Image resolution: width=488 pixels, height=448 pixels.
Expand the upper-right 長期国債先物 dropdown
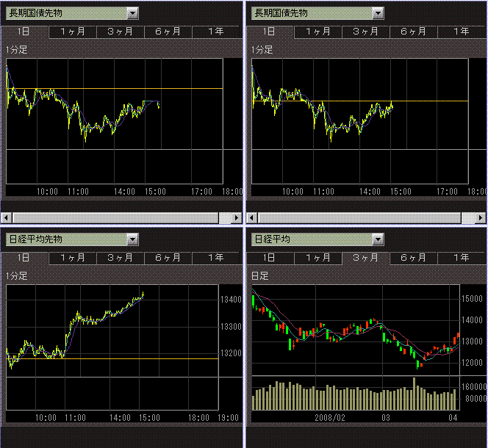click(378, 12)
